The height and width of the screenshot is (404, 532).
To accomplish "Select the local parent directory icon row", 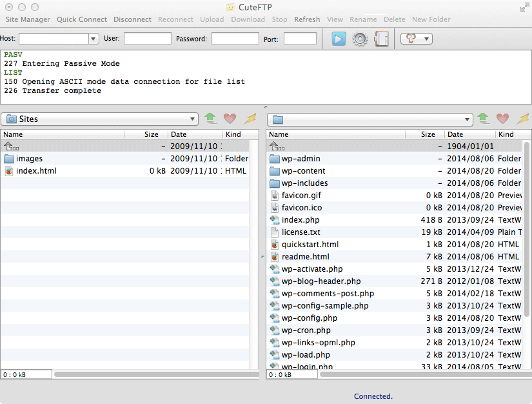I will 11,146.
